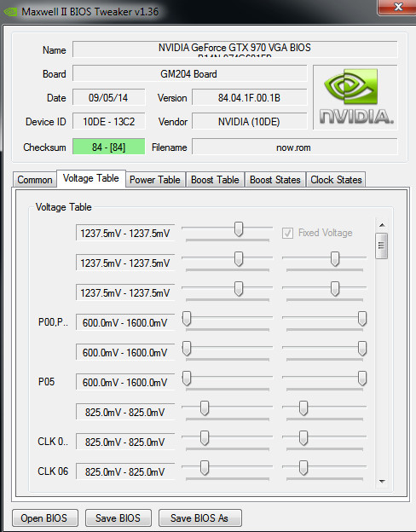
Task: Click the Open BIOS button
Action: click(x=45, y=518)
